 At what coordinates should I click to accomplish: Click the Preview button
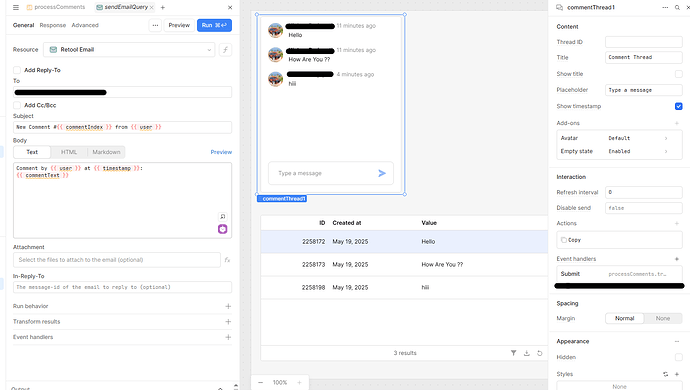tap(179, 25)
